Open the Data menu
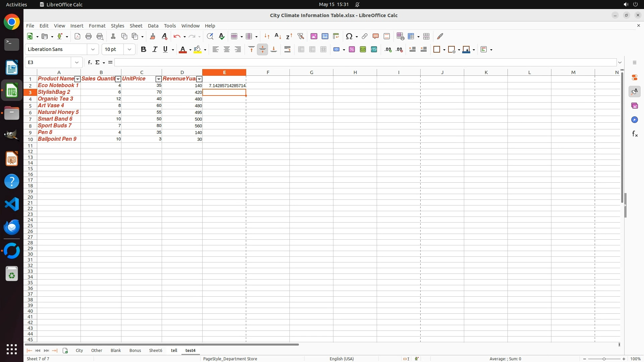The image size is (644, 362). 153,25
